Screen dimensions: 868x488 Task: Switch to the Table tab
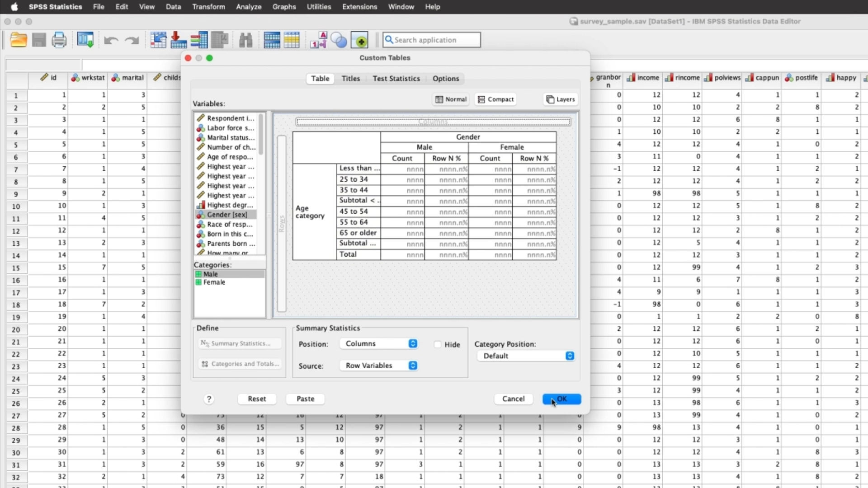(320, 79)
